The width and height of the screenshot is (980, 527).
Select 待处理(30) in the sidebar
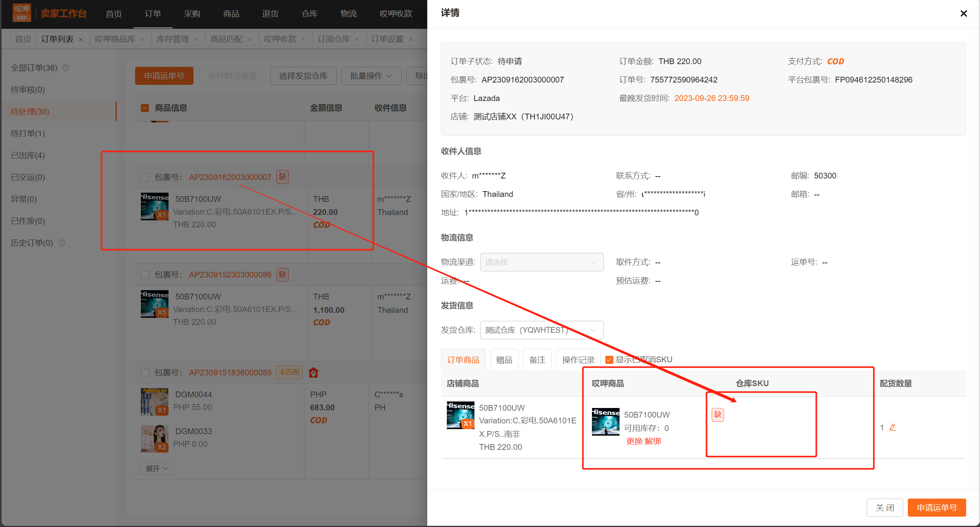(59, 111)
